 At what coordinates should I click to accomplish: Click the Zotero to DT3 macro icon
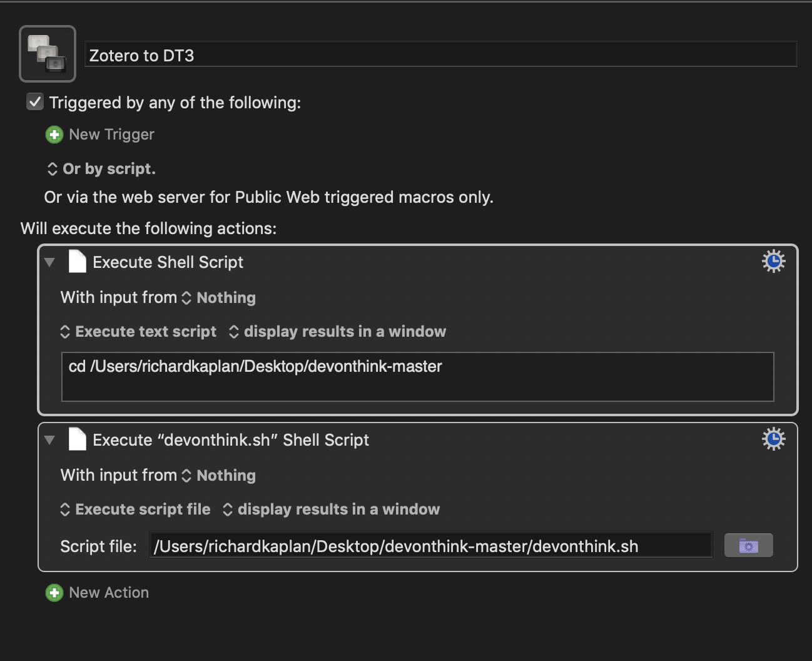click(47, 53)
